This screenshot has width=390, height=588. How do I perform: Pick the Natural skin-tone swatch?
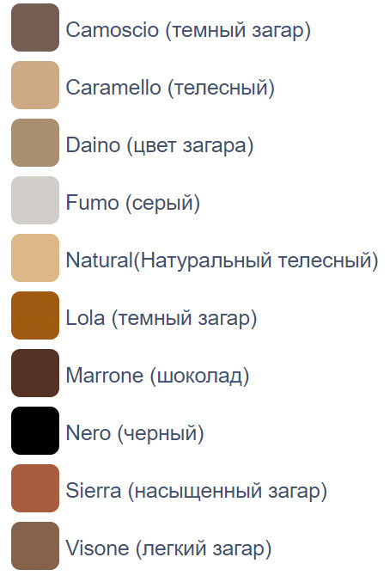coord(35,258)
